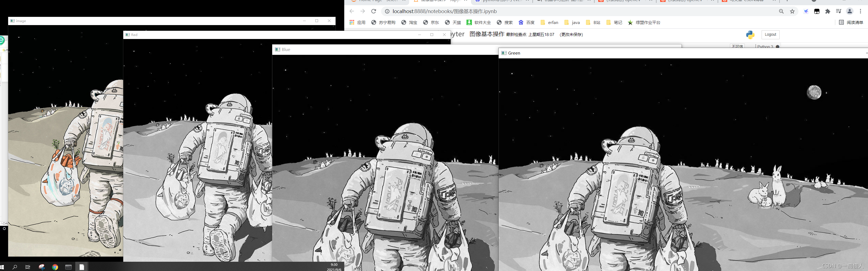This screenshot has height=271, width=868.
Task: Open the 天猫 bookmark
Action: tap(453, 23)
